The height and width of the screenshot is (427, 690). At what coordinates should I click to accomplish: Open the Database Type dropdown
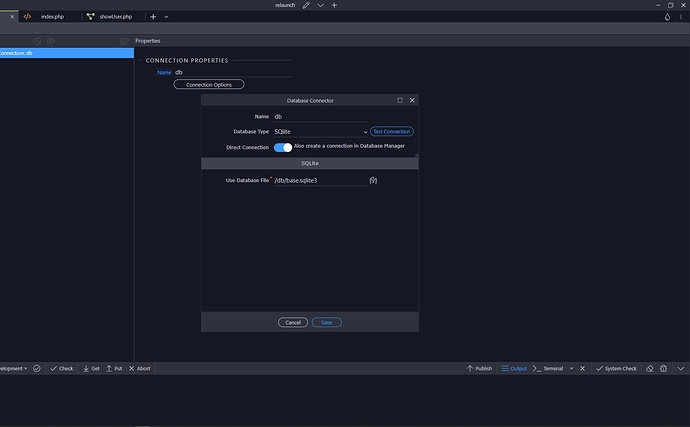click(x=320, y=132)
